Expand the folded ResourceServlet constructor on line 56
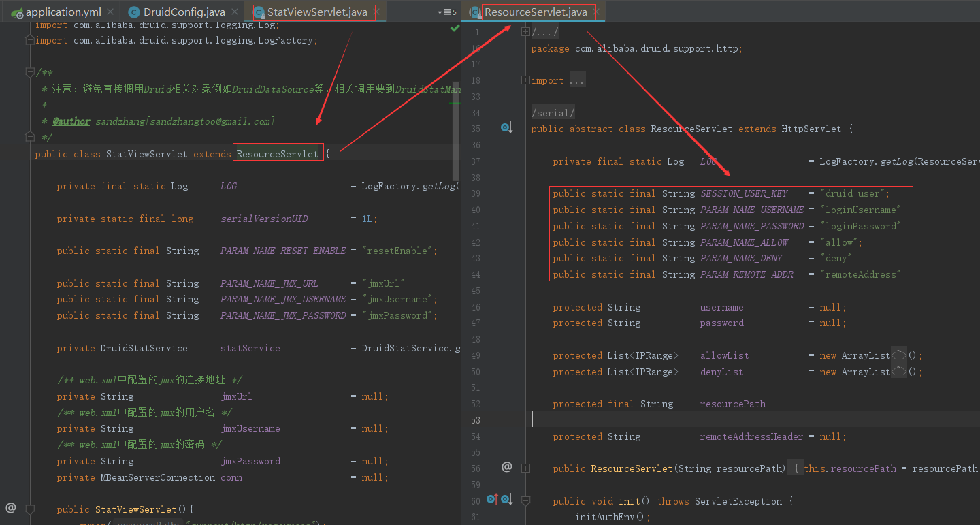This screenshot has width=980, height=525. pos(525,468)
